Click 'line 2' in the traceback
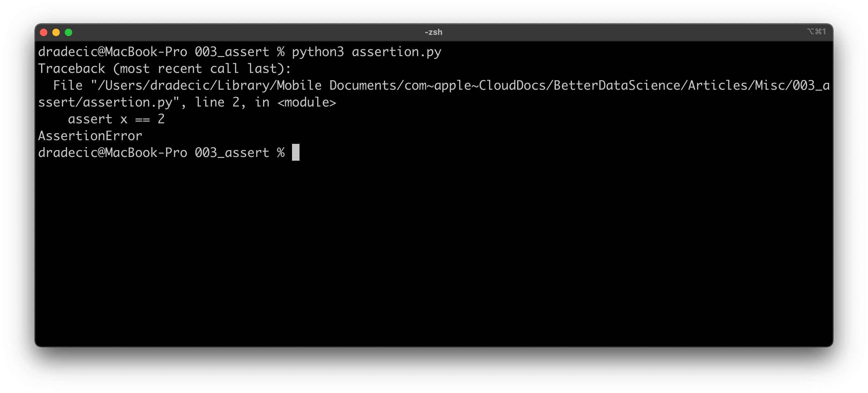This screenshot has width=868, height=393. click(217, 102)
